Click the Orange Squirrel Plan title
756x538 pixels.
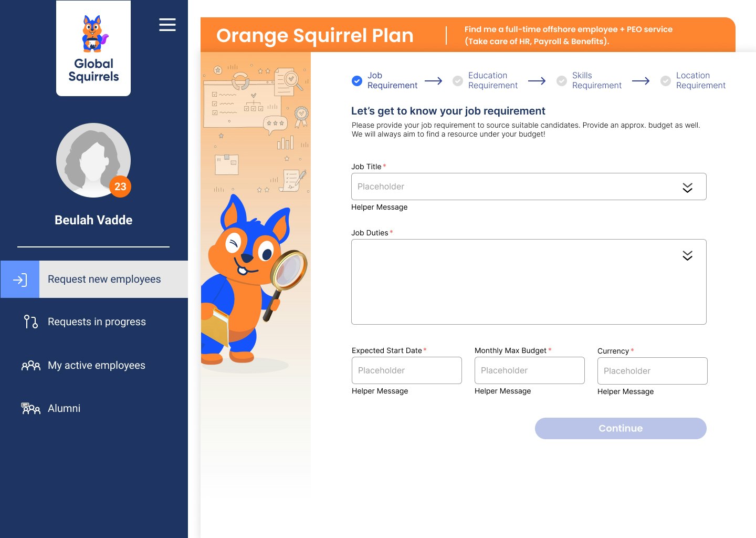(x=315, y=36)
